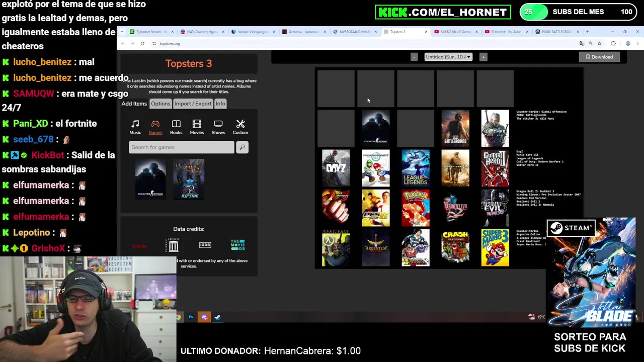Viewport: 644px width, 362px height.
Task: Click the Modern Warfare 2 cover
Action: click(x=455, y=168)
